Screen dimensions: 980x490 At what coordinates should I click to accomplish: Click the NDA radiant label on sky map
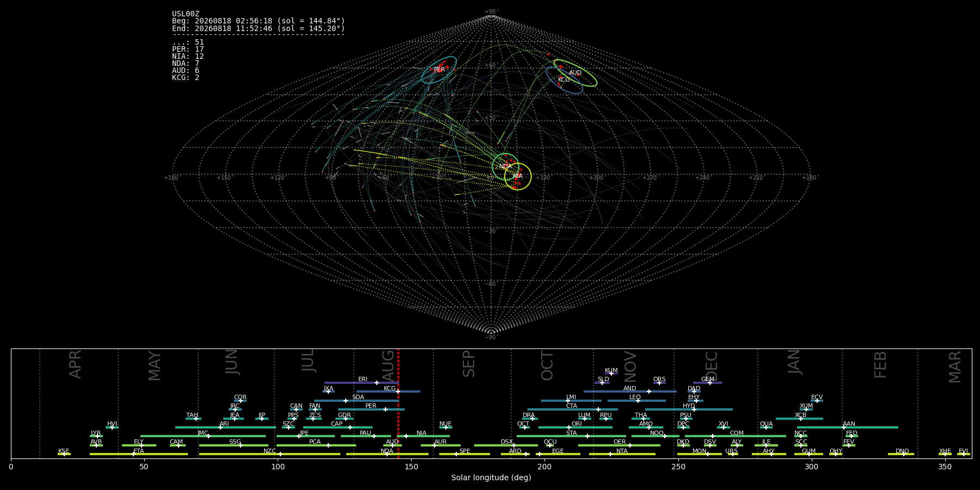pyautogui.click(x=505, y=167)
